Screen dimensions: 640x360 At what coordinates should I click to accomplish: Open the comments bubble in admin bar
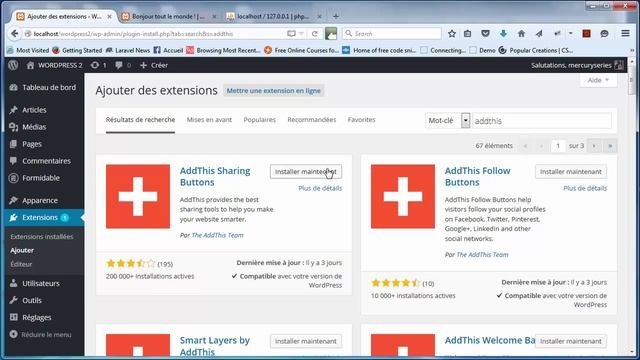123,65
